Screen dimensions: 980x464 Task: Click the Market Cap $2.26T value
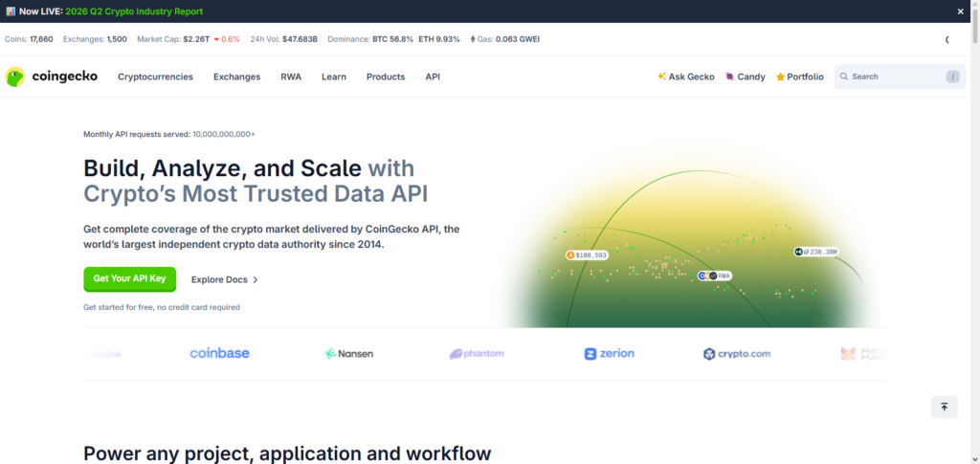tap(196, 39)
